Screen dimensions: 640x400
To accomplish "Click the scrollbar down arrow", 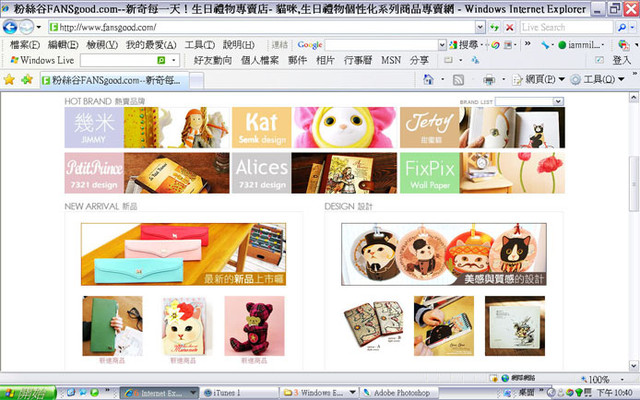I will [633, 365].
